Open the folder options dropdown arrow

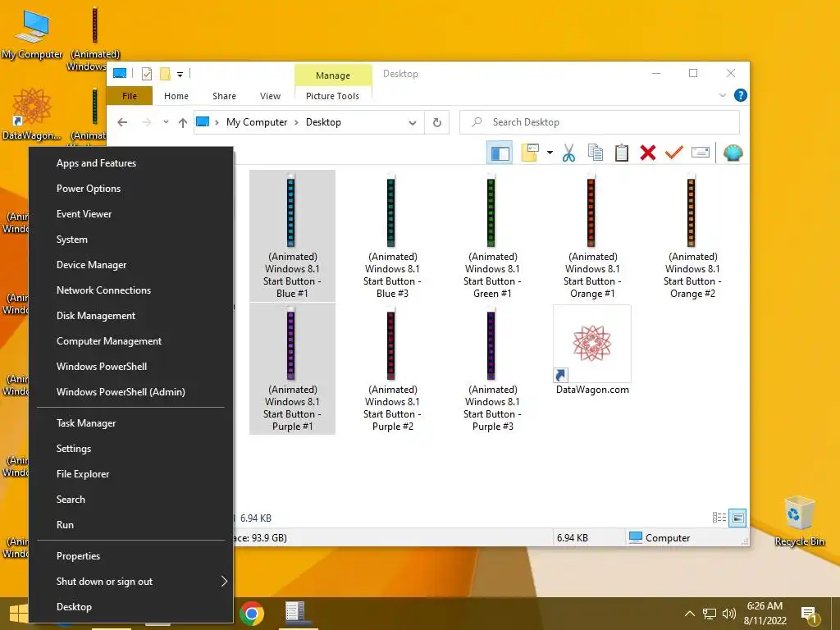550,153
